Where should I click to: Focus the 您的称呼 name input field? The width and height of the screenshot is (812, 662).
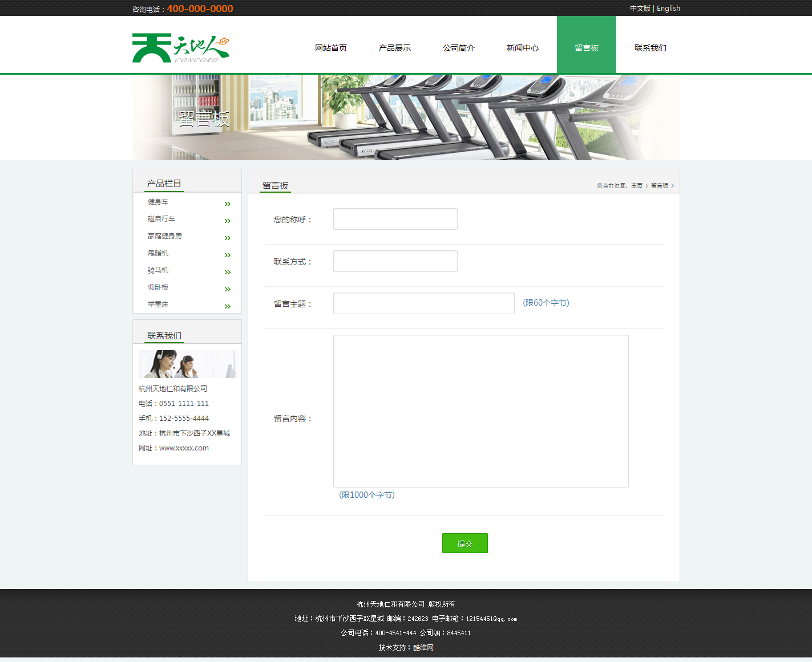tap(395, 219)
